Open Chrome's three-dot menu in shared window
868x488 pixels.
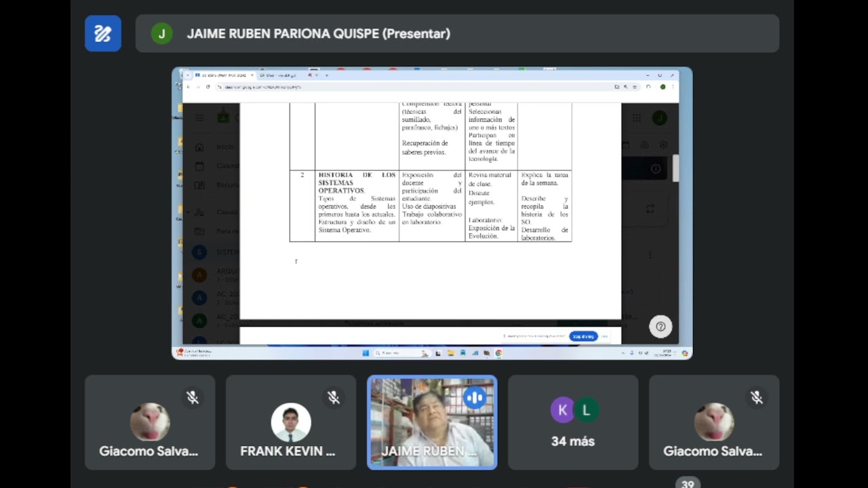[x=673, y=87]
